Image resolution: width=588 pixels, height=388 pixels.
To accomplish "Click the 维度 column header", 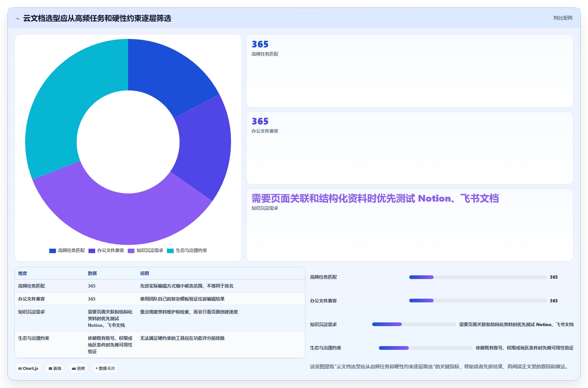I will (x=23, y=273).
